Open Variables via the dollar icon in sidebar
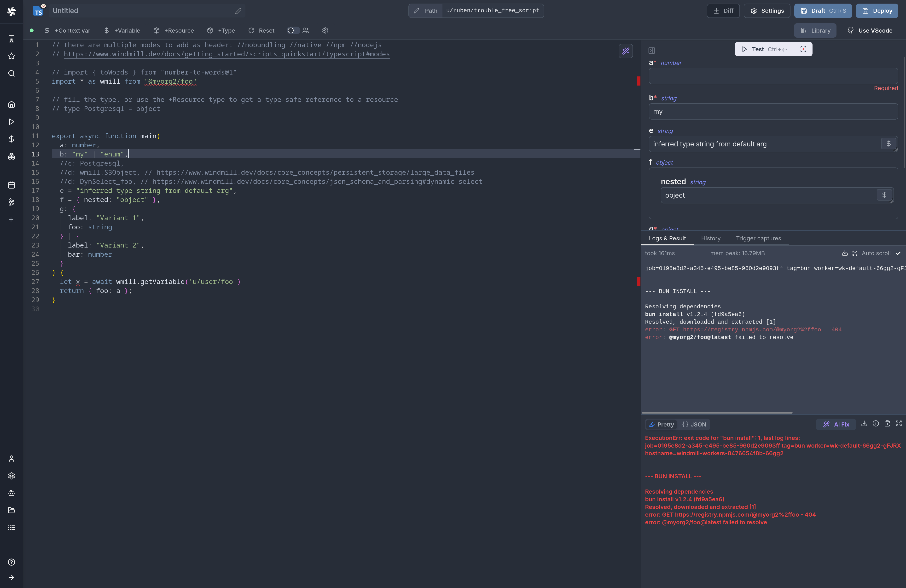 coord(12,139)
